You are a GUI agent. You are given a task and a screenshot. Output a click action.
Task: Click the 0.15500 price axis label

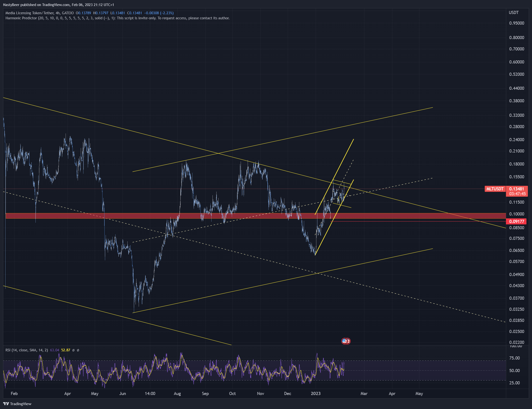click(517, 177)
